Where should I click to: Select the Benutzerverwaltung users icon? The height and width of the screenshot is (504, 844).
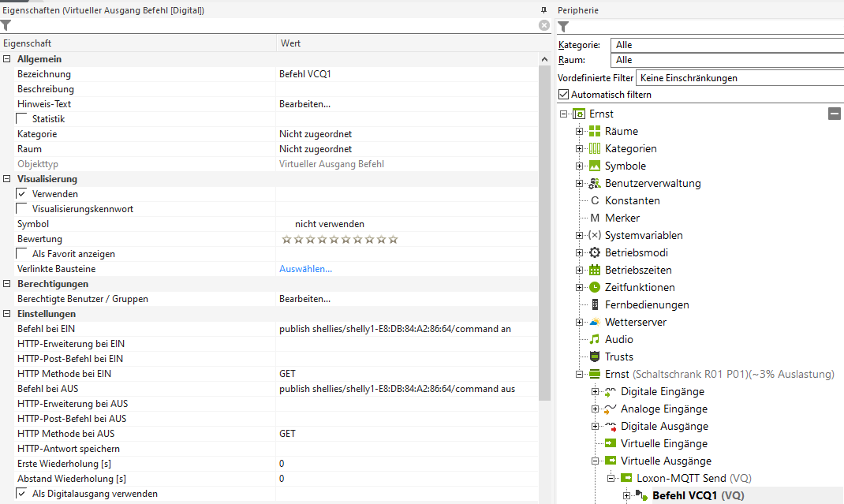(x=595, y=183)
